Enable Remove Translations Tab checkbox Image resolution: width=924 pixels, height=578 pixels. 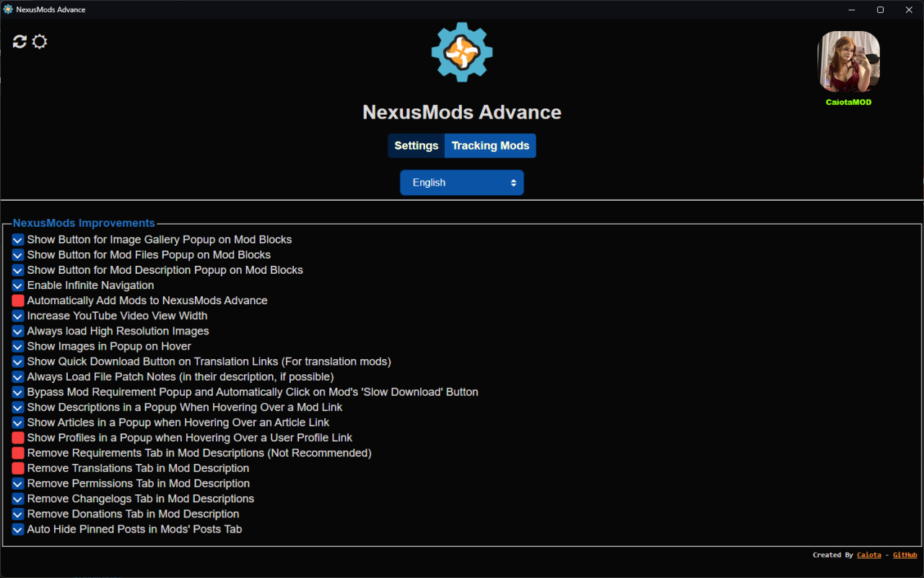coord(18,468)
